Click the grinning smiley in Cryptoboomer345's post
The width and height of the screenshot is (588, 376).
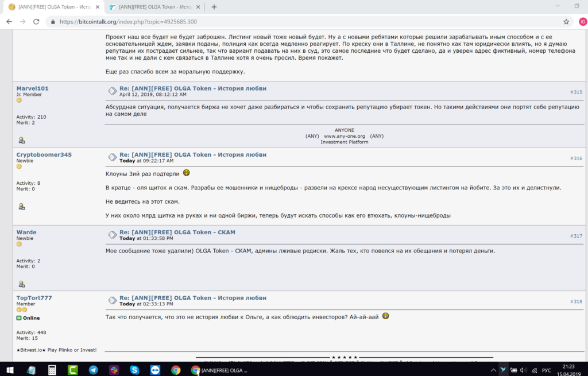click(187, 173)
